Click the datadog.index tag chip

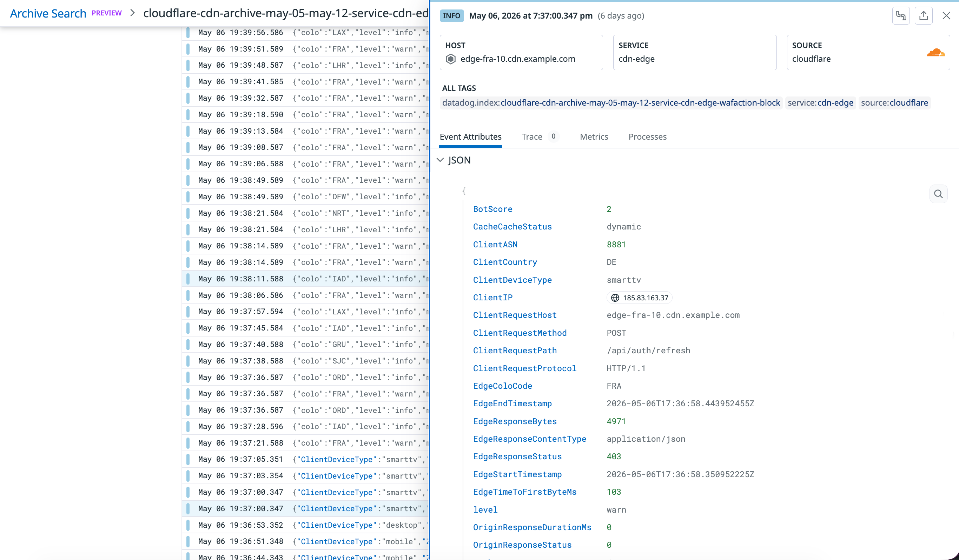tap(611, 103)
